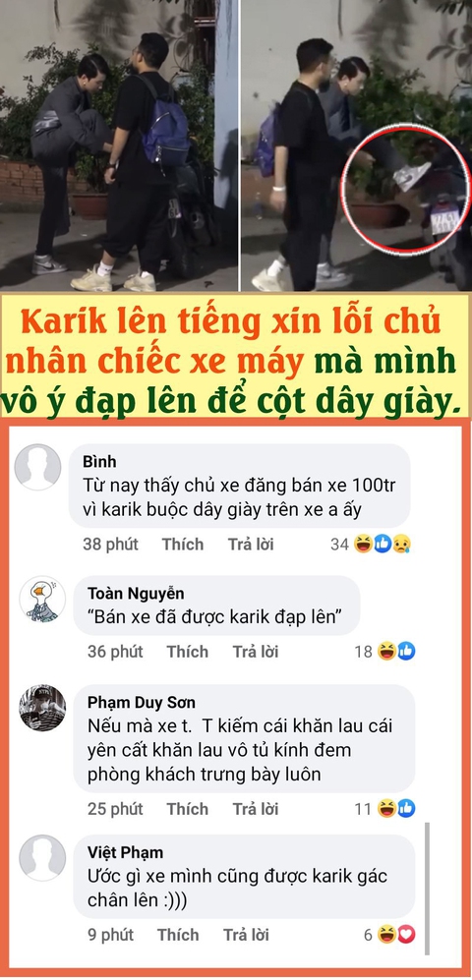Like Toàn Nguyễn's comment with Thích
The width and height of the screenshot is (472, 980).
(x=187, y=652)
